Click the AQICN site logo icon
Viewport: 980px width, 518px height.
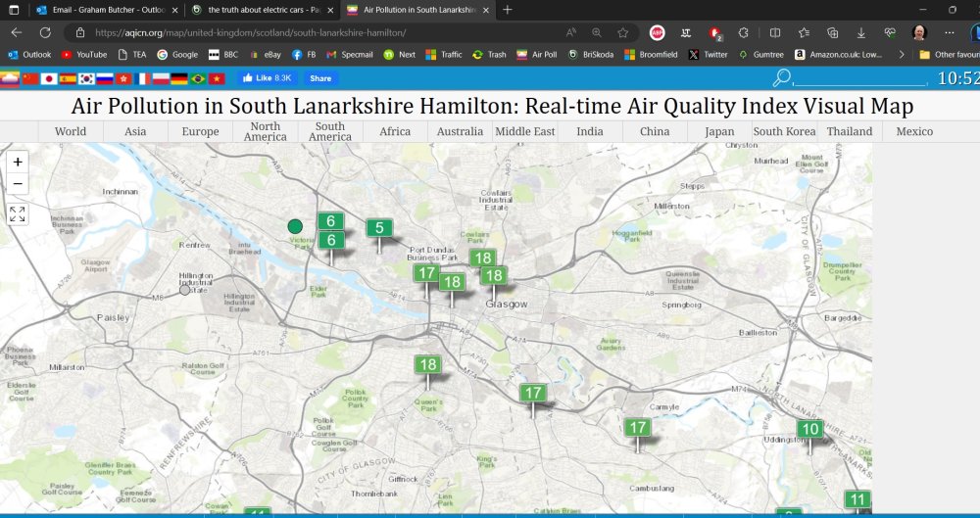10,78
